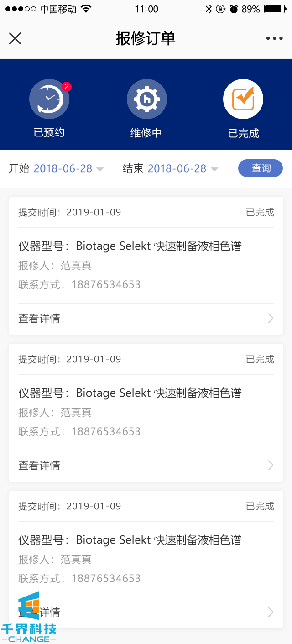Open 查看详情 on the second order

coord(39,466)
